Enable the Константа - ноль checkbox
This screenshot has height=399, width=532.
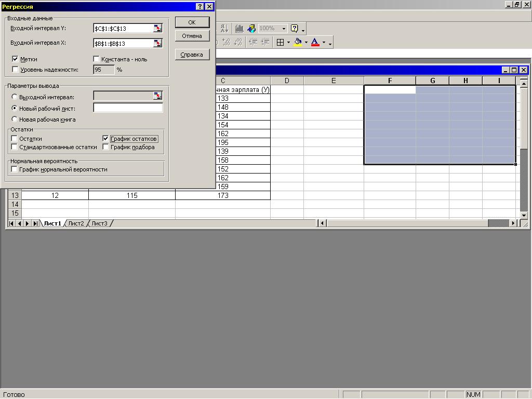[96, 59]
